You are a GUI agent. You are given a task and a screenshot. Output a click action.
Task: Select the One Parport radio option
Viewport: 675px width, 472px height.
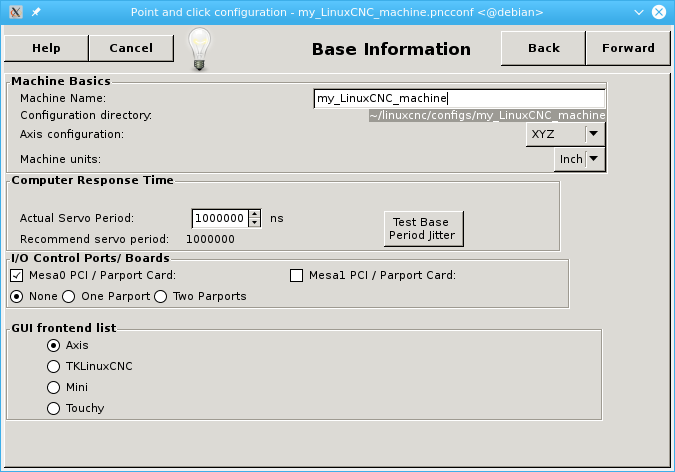click(69, 296)
